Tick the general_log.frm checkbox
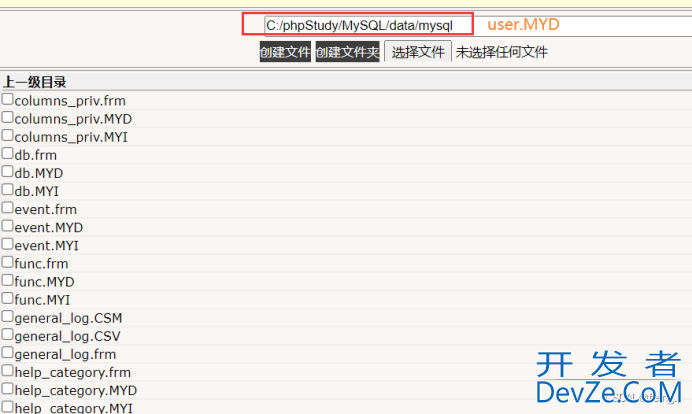692x414 pixels. point(7,353)
